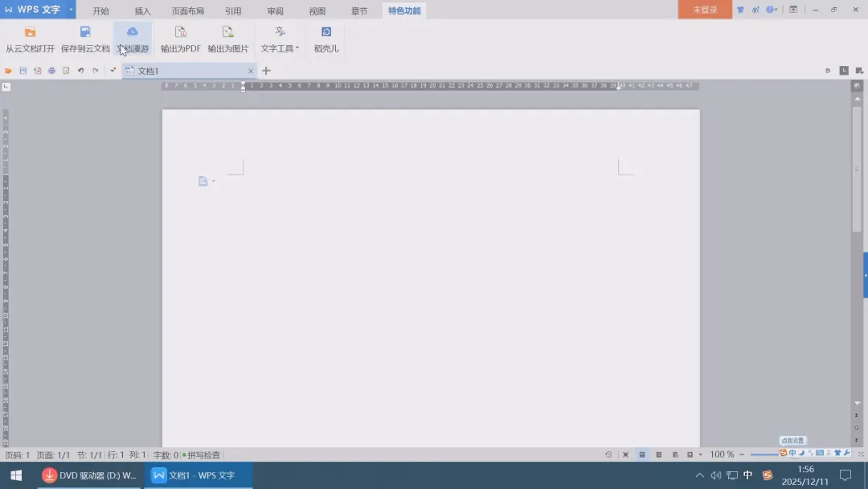Open the text tools (文字工具) dropdown
The image size is (868, 489).
[x=280, y=39]
